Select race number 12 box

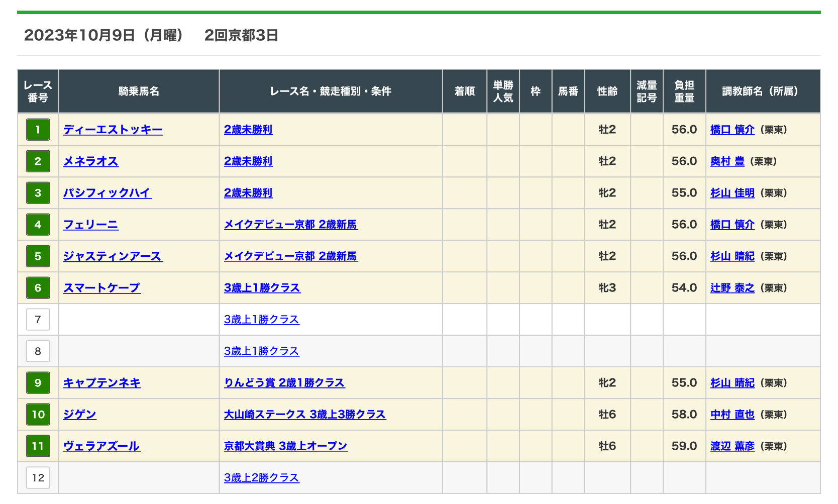pos(38,478)
